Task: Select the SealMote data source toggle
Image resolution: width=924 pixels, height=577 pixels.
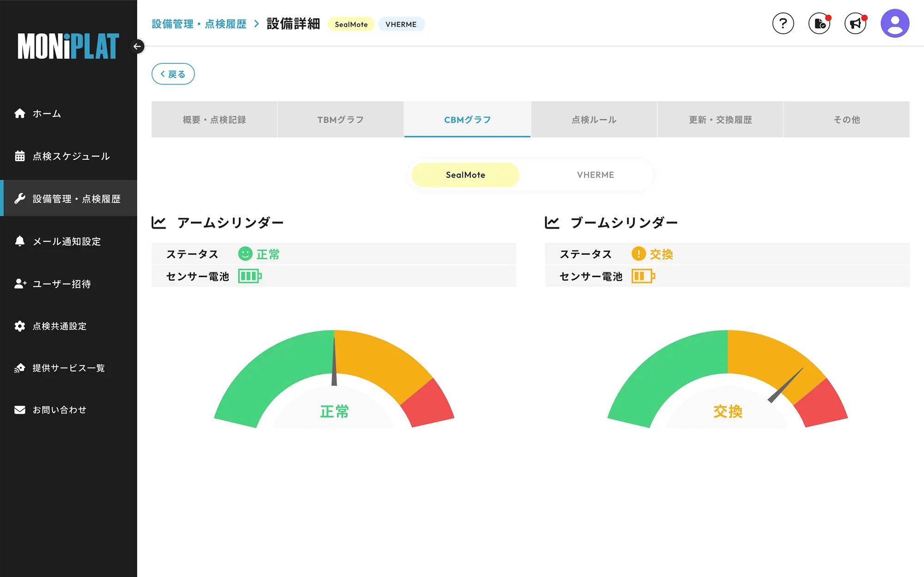Action: [465, 175]
